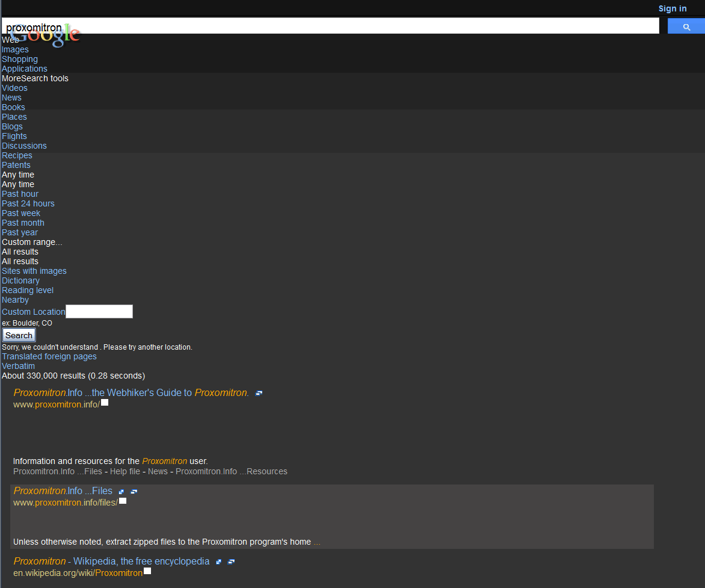The width and height of the screenshot is (705, 588).
Task: Open the Help file sitelink
Action: tap(125, 471)
